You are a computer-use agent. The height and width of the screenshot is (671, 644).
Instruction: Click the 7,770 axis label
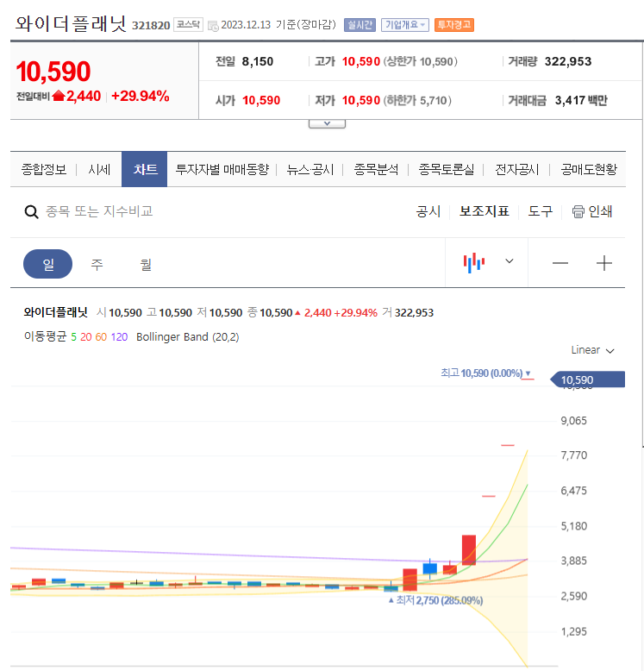point(574,455)
